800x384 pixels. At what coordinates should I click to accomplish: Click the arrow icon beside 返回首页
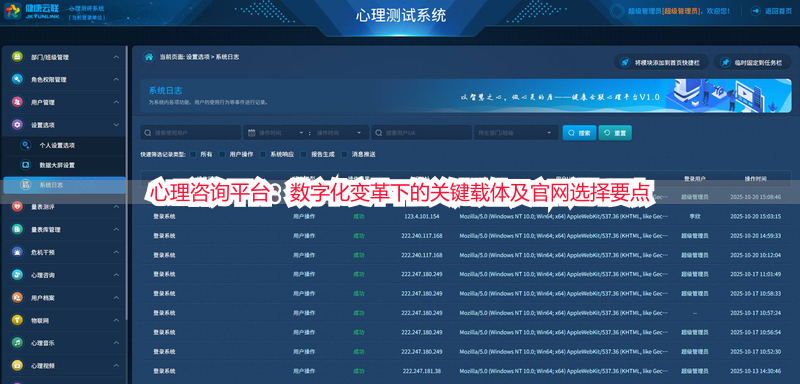pos(756,11)
